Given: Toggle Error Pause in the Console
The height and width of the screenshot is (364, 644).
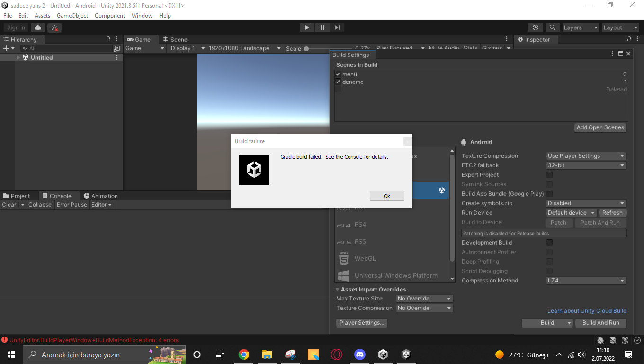Looking at the screenshot, I should (x=72, y=205).
